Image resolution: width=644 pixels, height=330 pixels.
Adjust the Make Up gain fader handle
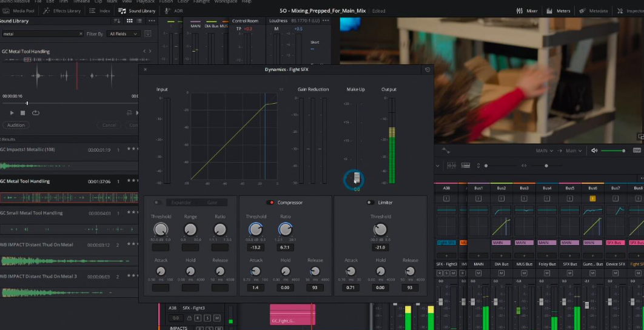(x=357, y=178)
